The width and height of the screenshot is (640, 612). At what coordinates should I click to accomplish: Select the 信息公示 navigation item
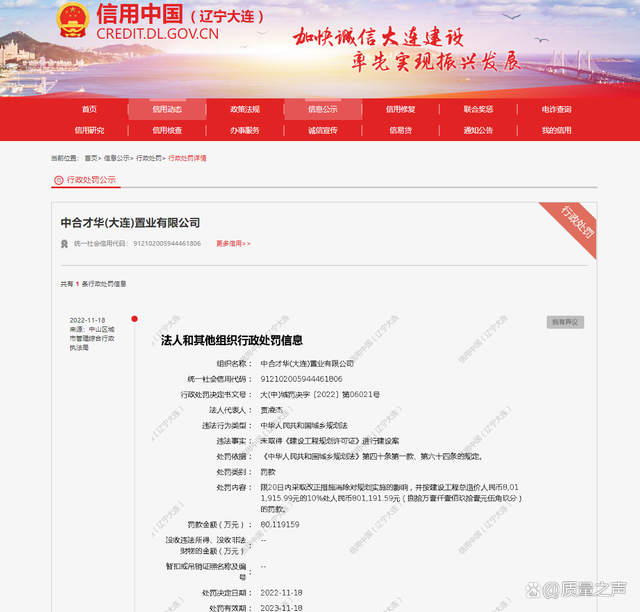coord(323,109)
